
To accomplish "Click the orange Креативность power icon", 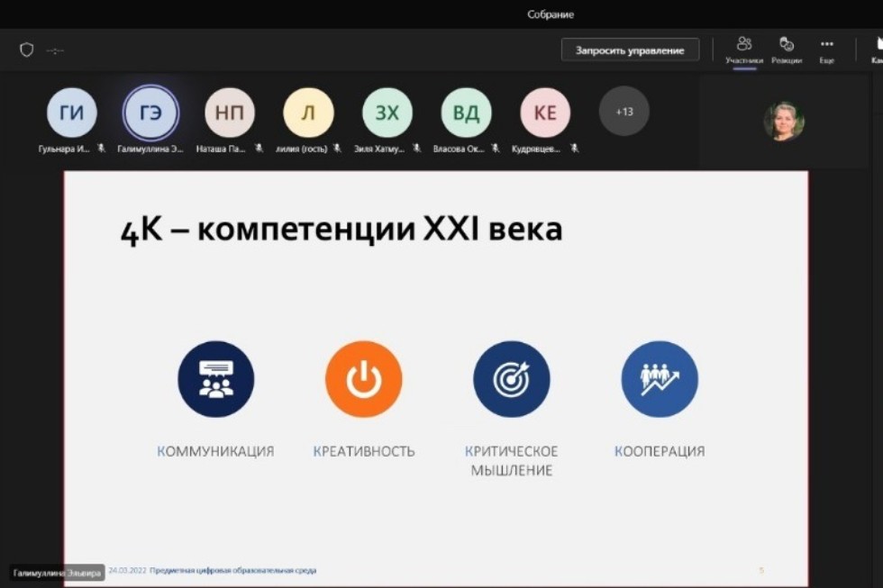I will click(x=363, y=378).
